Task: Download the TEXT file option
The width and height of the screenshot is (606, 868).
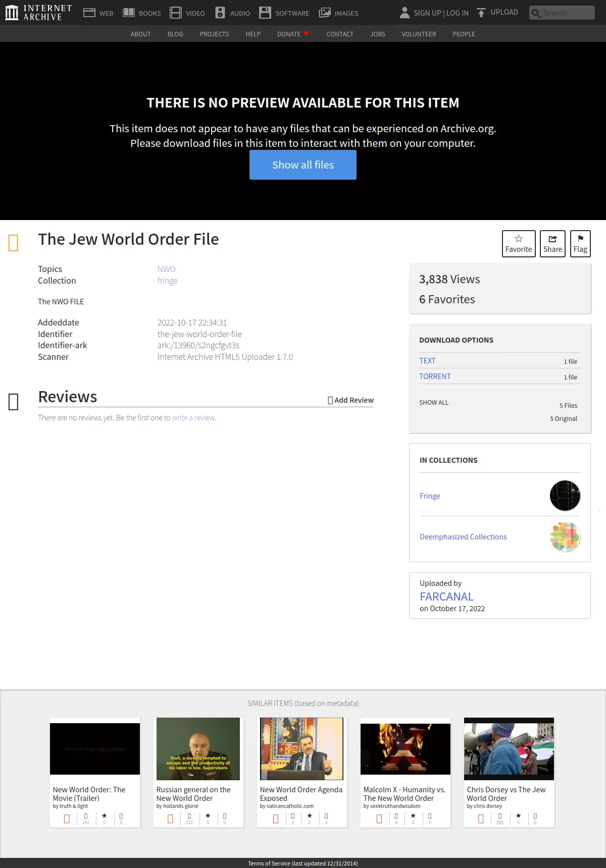Action: click(x=427, y=360)
